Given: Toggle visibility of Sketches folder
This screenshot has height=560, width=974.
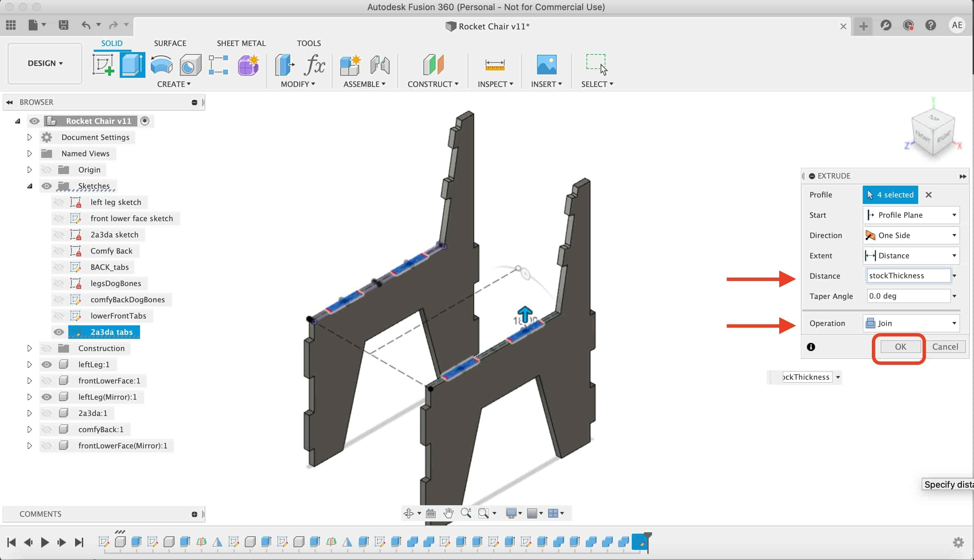Looking at the screenshot, I should pos(47,186).
